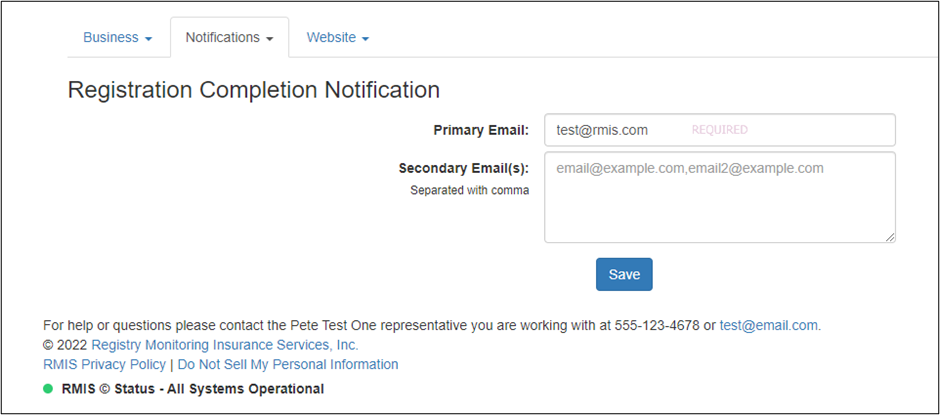Visit Registry Monitoring Insurance Services, Inc. link
This screenshot has height=415, width=940.
tap(225, 345)
